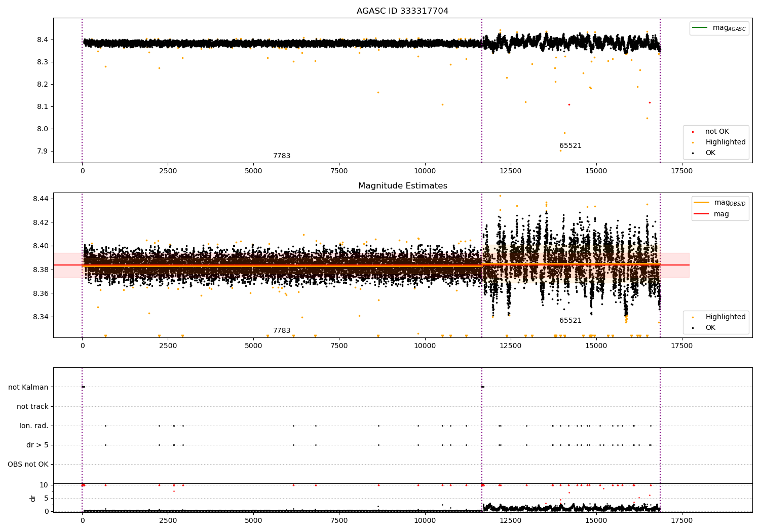Click x-axis tick "12500" under Magnitude Estimates plot
Viewport: 760px width, 532px height.
pos(510,346)
